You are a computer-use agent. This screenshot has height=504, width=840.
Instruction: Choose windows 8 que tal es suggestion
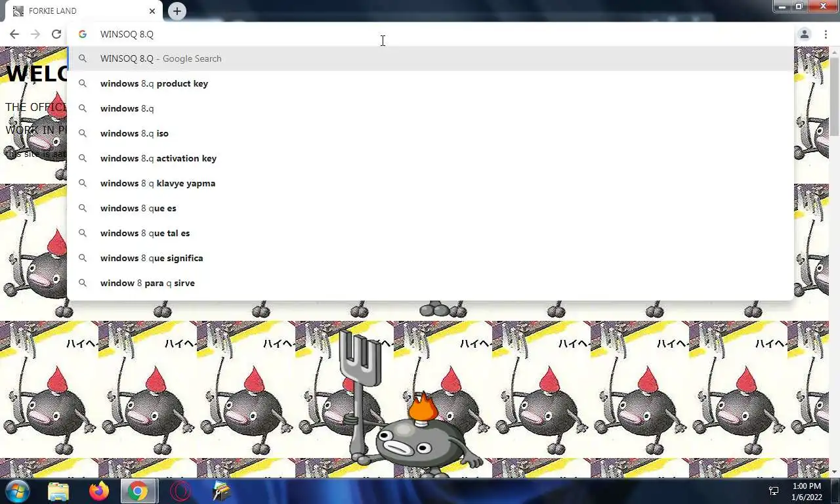coord(430,233)
